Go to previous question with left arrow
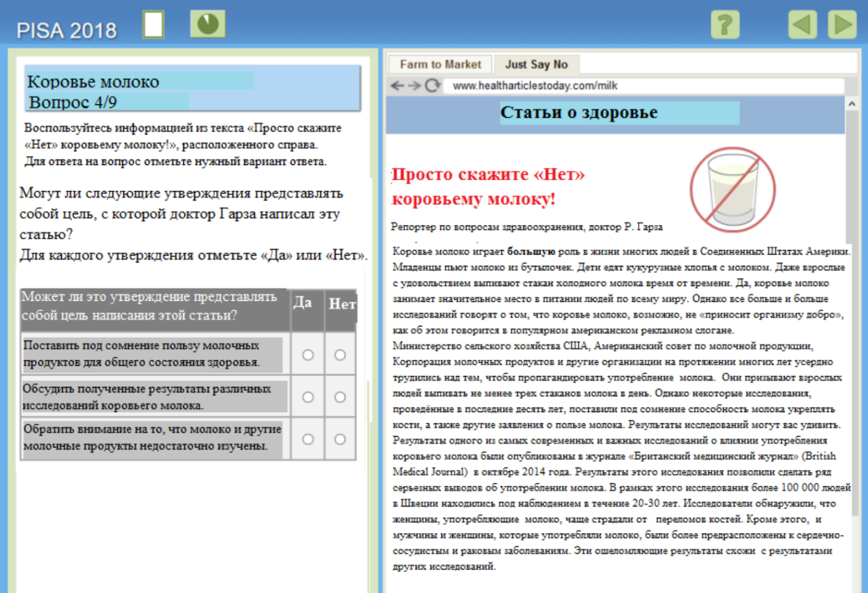868x593 pixels. pos(802,25)
